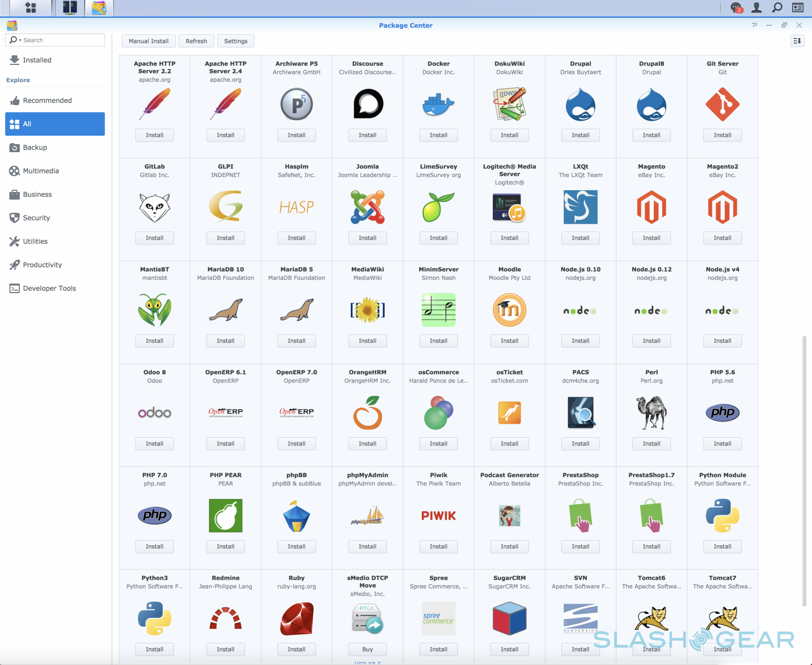Click the LXQt package icon
Viewport: 812px width, 665px height.
[x=581, y=207]
